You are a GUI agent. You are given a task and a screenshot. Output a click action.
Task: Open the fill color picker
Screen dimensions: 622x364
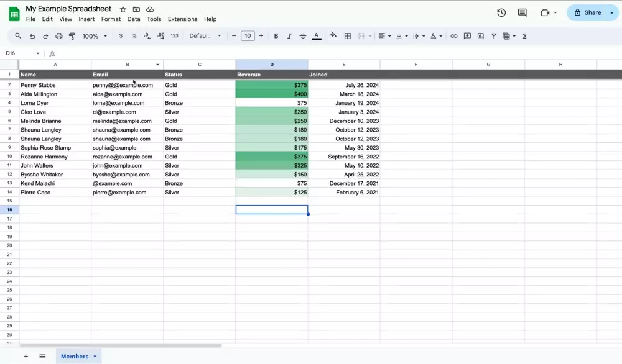[x=333, y=36]
